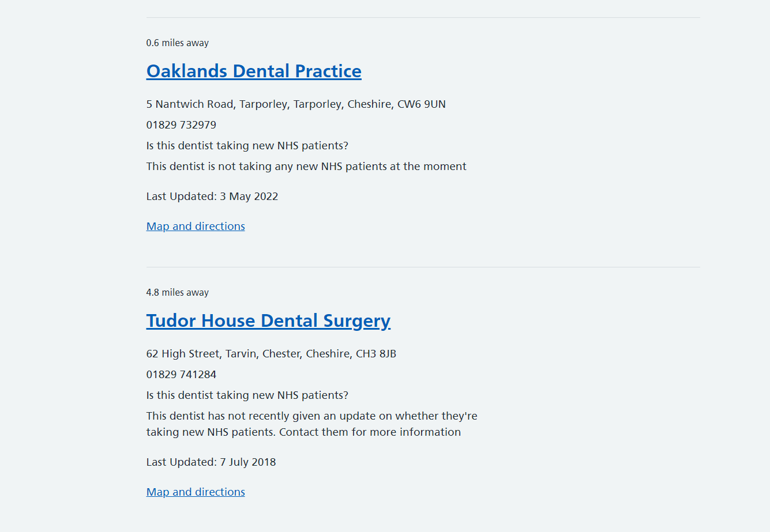
Task: View map and directions for Oaklands Dental Practice
Action: [x=195, y=226]
